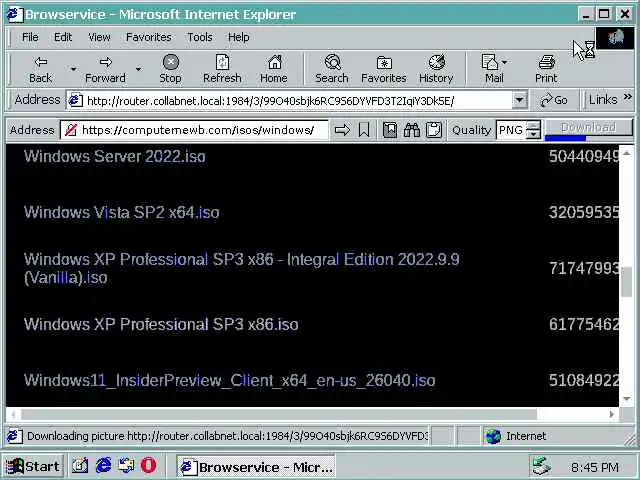The height and width of the screenshot is (480, 640).
Task: Open the View menu
Action: coord(99,37)
